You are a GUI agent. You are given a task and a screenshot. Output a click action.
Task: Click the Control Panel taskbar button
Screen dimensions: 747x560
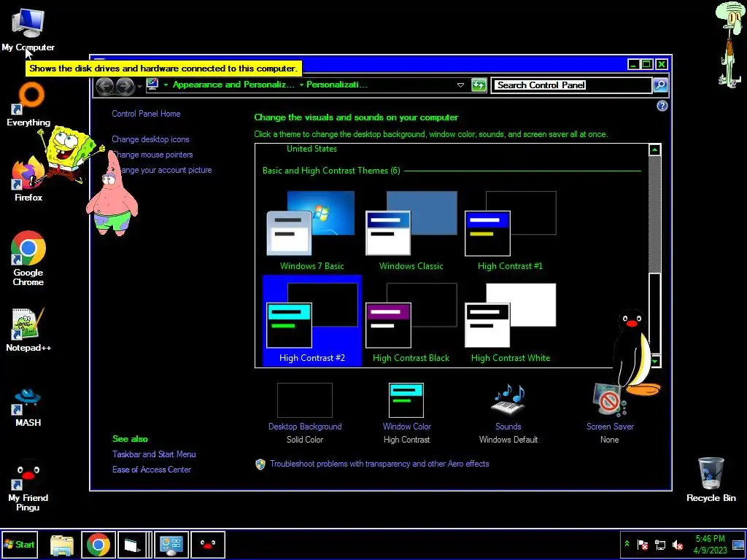[x=171, y=545]
